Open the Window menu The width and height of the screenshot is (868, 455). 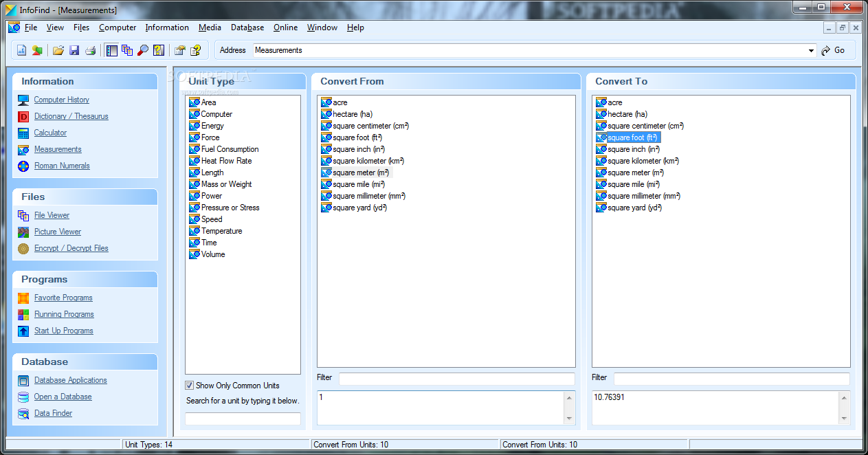click(322, 27)
